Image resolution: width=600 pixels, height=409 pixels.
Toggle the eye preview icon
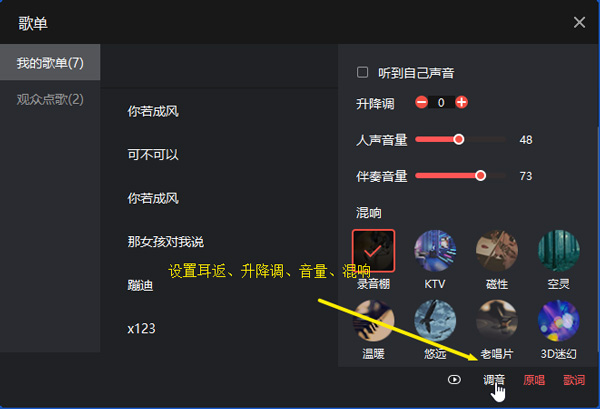tap(454, 380)
